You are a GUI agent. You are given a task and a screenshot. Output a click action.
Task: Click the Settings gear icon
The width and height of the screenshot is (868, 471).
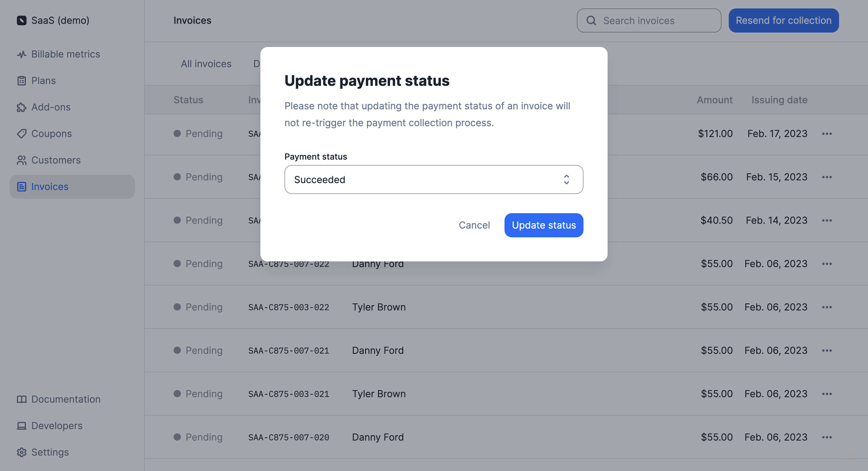(x=22, y=452)
